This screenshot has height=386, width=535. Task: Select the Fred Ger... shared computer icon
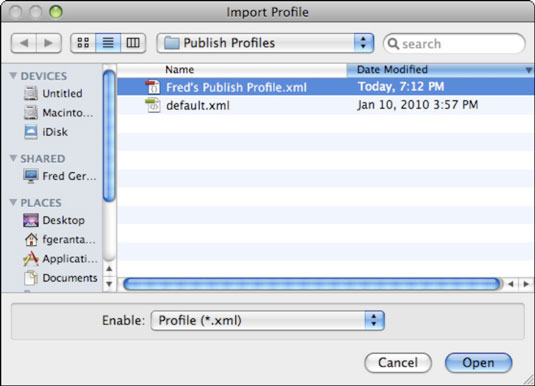pyautogui.click(x=31, y=176)
